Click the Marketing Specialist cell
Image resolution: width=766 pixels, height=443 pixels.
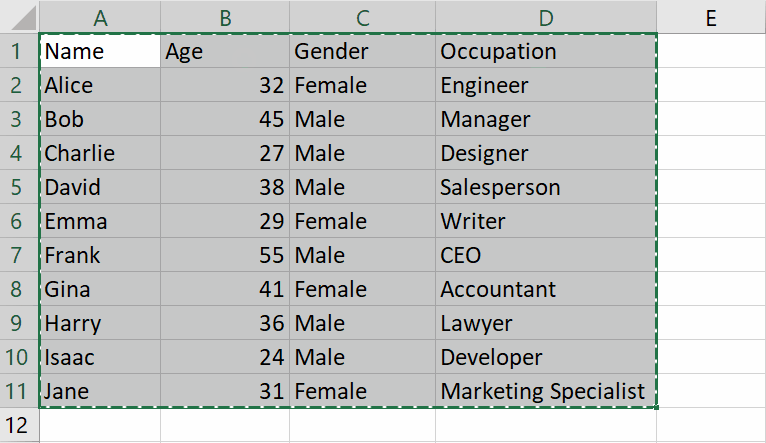(546, 391)
